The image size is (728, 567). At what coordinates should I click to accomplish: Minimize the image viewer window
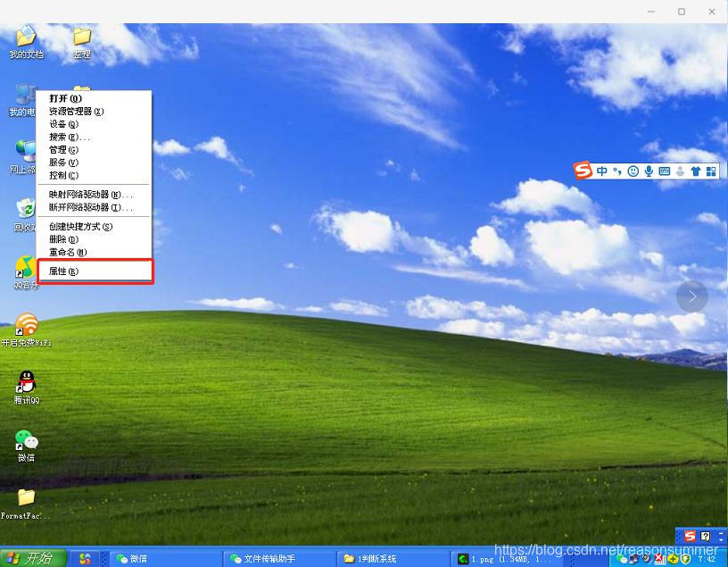click(x=651, y=12)
